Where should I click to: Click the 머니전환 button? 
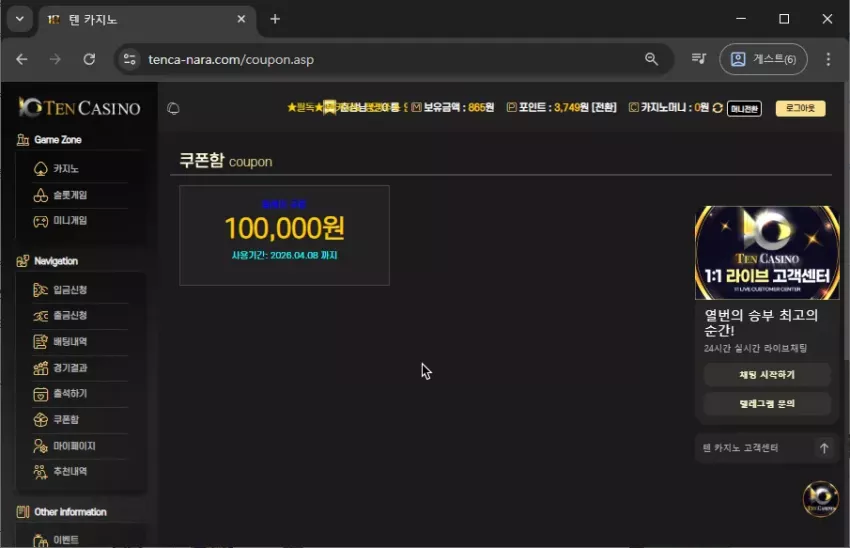[744, 108]
